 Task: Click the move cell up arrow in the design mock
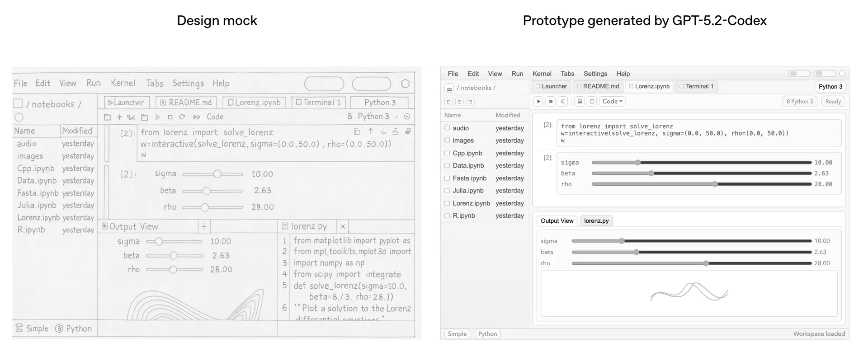click(x=371, y=131)
